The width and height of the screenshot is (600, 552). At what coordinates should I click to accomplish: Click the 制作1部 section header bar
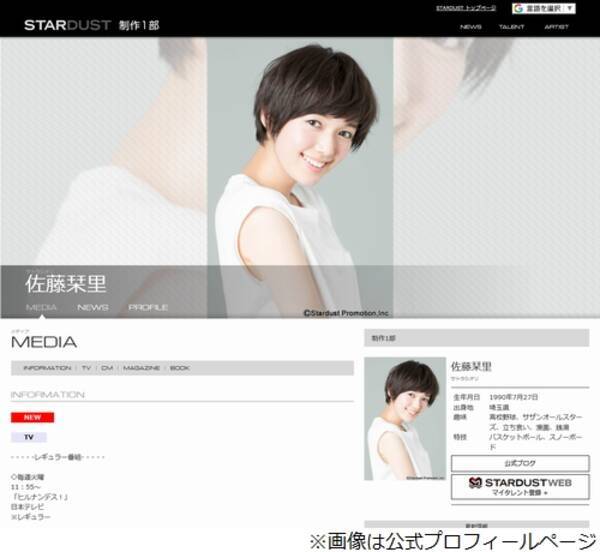point(476,338)
